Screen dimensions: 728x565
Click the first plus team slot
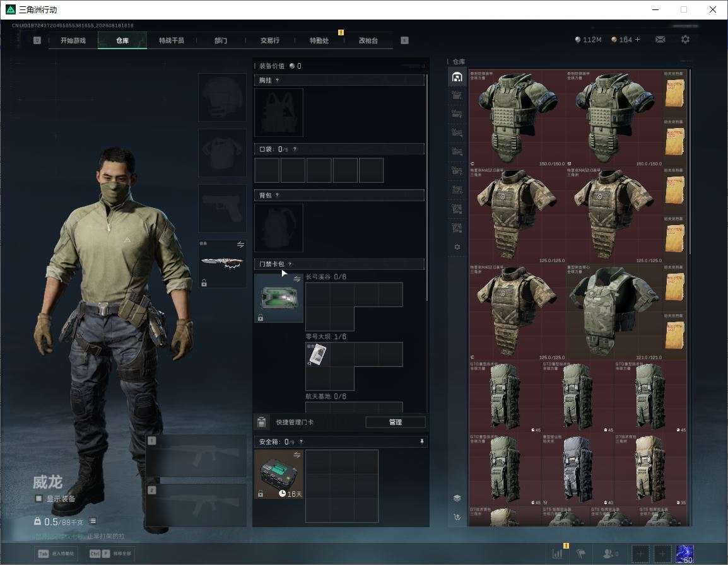(x=640, y=554)
